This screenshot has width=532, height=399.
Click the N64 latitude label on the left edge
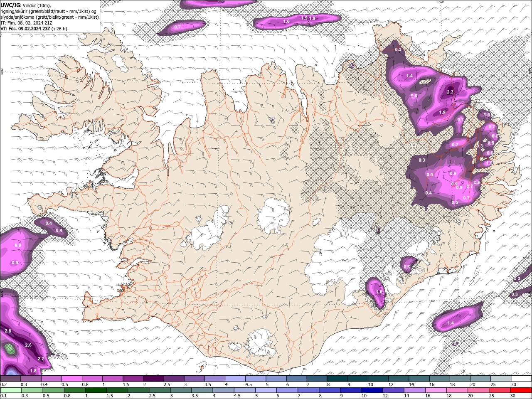(x=2, y=293)
